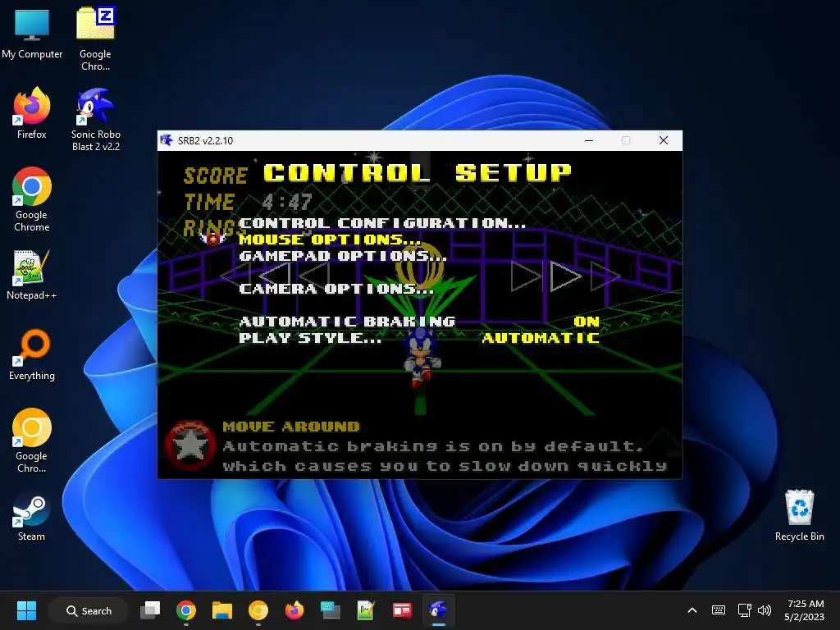Open Chrome Canary taskbar icon
This screenshot has width=840, height=630.
(258, 610)
